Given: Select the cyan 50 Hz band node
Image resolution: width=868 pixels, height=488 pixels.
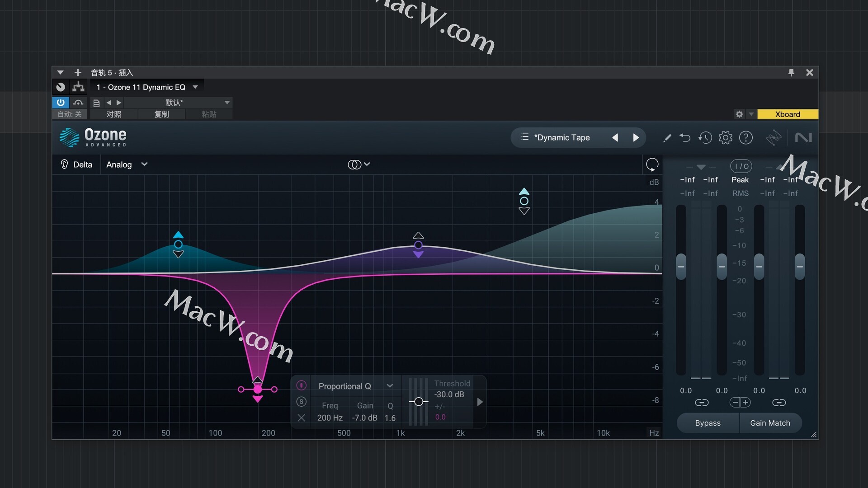Looking at the screenshot, I should click(x=178, y=244).
